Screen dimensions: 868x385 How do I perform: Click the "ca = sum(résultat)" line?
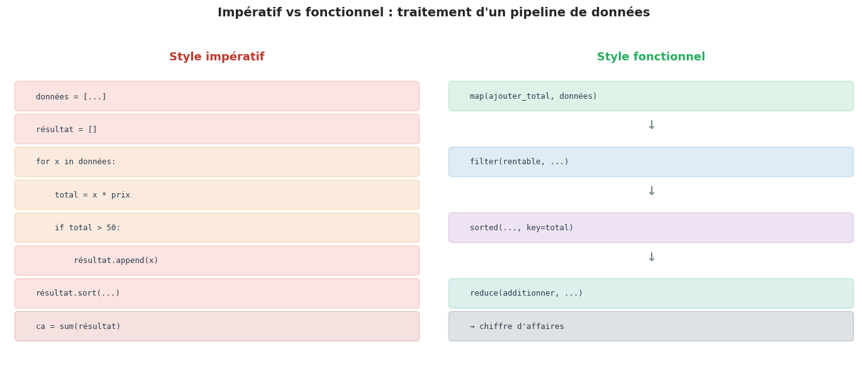click(217, 326)
